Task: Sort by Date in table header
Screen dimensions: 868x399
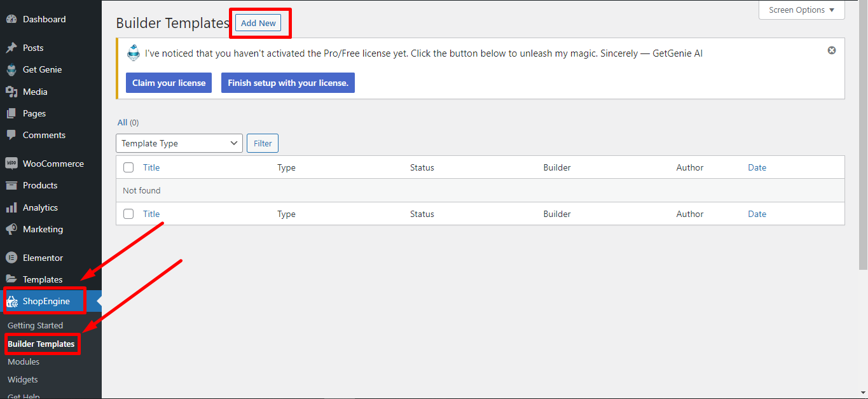Action: [x=757, y=167]
